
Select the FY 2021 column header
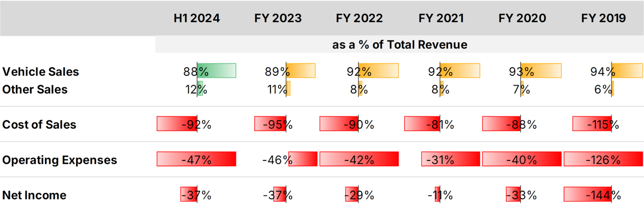[441, 18]
